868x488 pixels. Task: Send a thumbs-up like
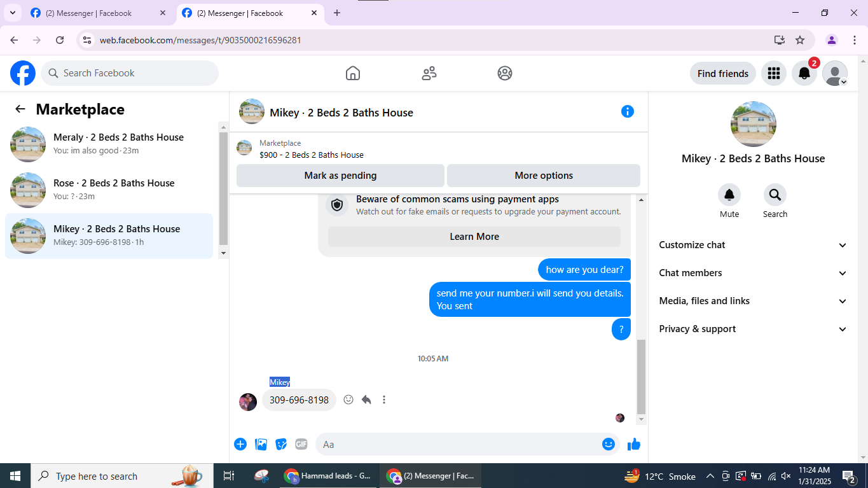click(634, 444)
